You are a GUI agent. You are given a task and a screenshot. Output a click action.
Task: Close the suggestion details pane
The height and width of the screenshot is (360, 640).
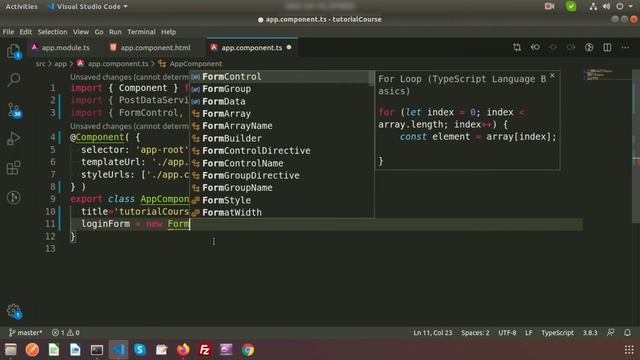(x=552, y=76)
